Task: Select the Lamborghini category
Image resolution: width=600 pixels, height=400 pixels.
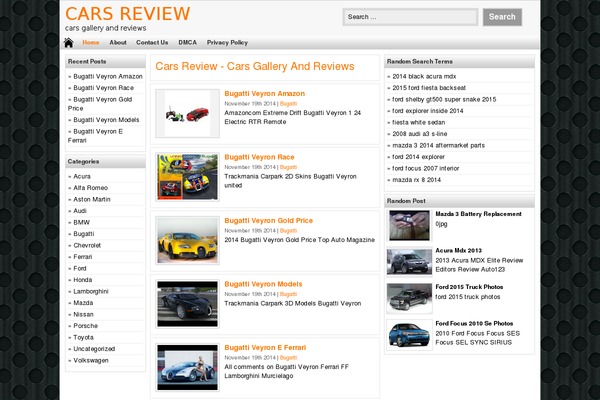Action: point(91,291)
